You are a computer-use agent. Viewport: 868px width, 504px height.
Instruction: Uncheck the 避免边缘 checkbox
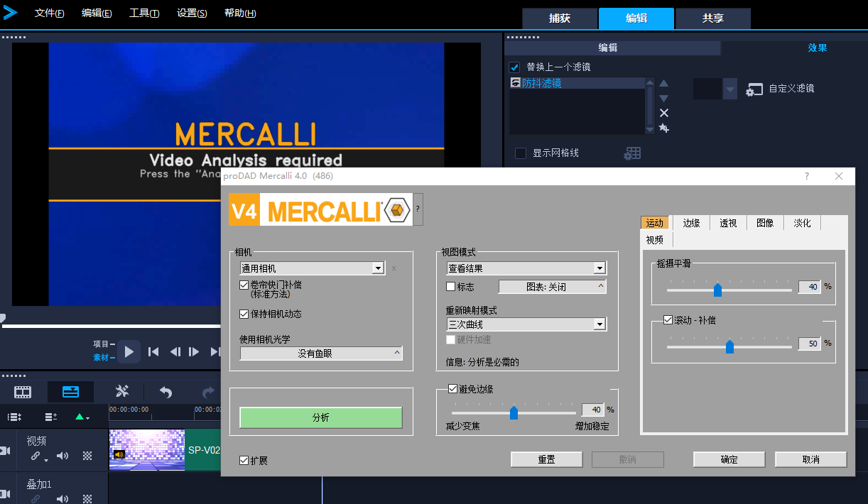[452, 388]
